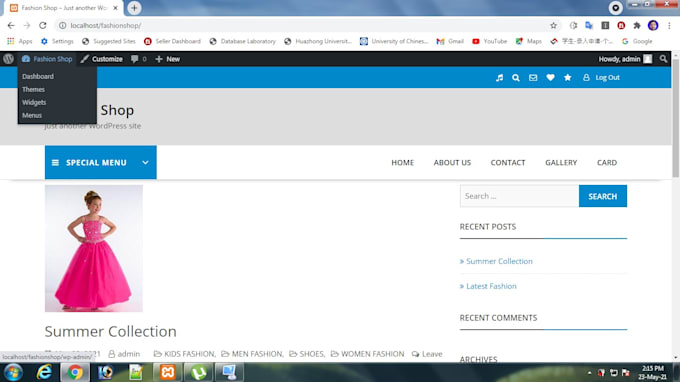Click the Search input field in sidebar
Screen dimensions: 680x382
(519, 196)
